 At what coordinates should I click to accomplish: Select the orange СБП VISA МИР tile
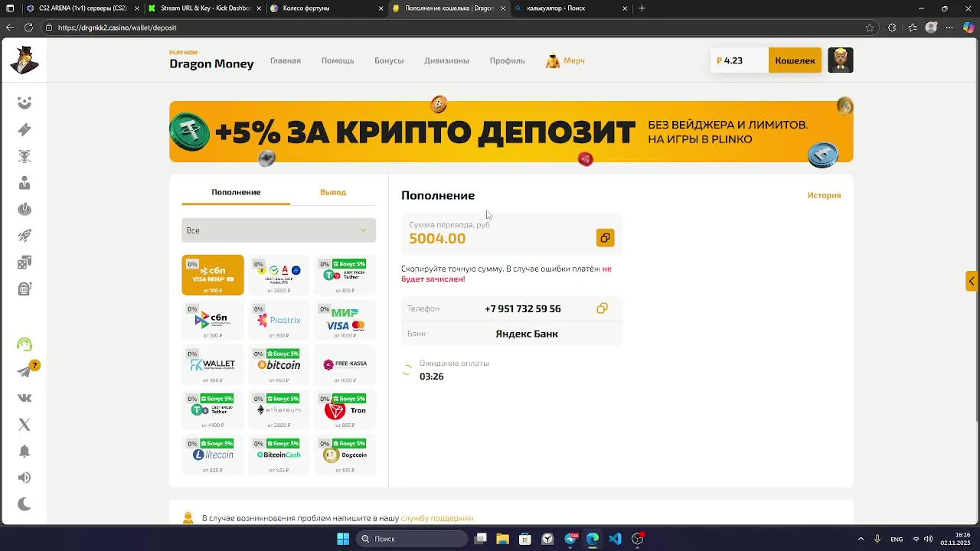(x=213, y=275)
